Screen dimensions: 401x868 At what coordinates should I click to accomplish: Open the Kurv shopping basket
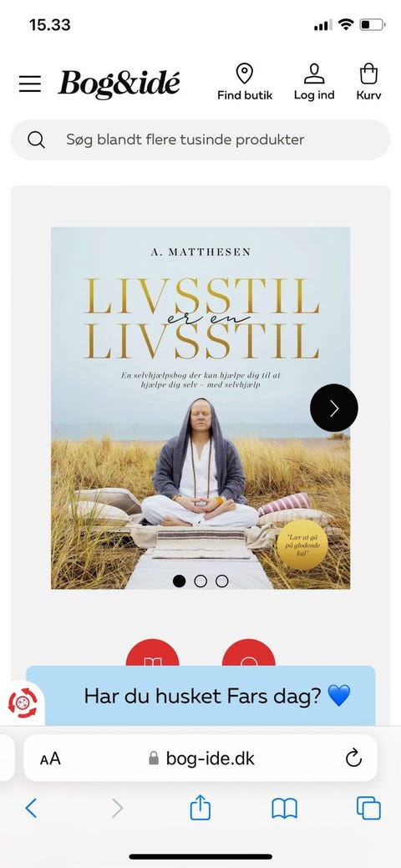[x=369, y=82]
